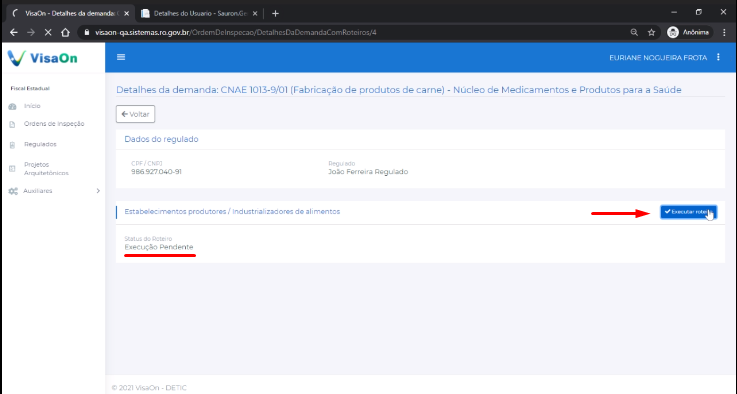
Task: Close the VisaOn Detalhes da demanda tab
Action: 126,14
